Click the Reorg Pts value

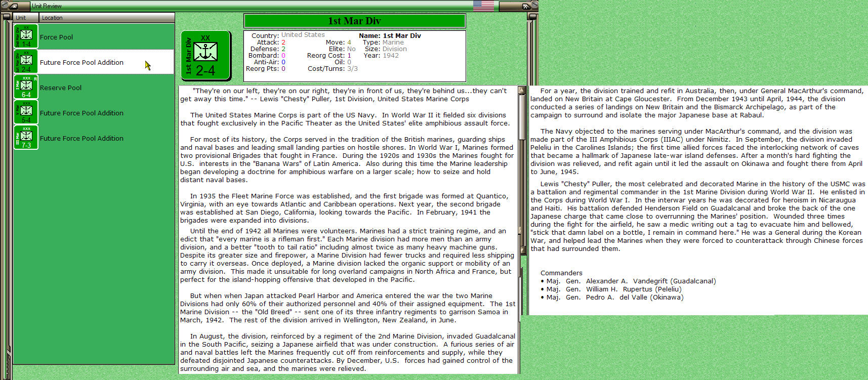point(283,69)
